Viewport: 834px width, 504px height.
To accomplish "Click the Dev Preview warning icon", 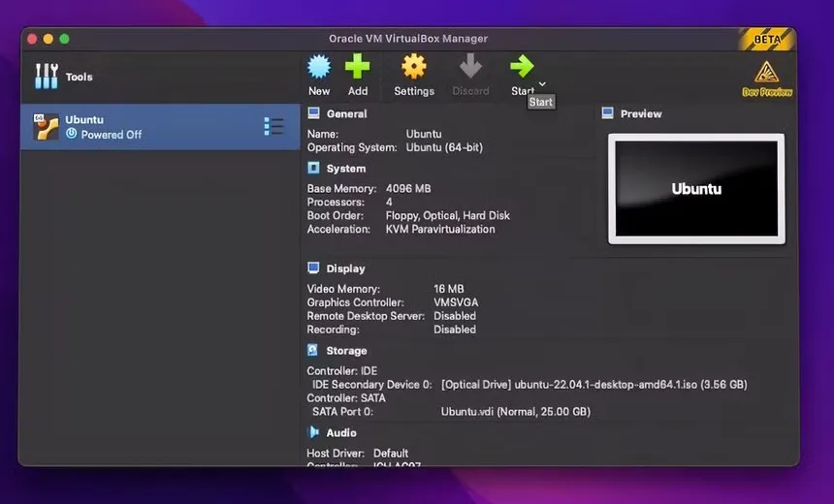I will (767, 73).
